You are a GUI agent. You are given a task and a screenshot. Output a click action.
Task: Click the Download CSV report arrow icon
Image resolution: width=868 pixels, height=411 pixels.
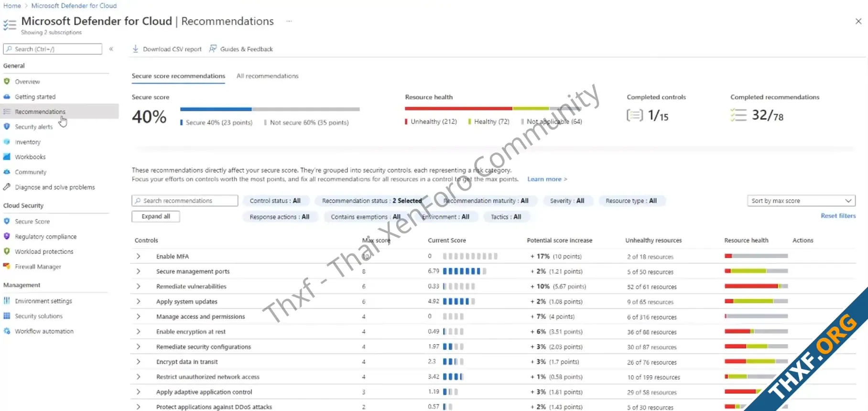tap(135, 49)
